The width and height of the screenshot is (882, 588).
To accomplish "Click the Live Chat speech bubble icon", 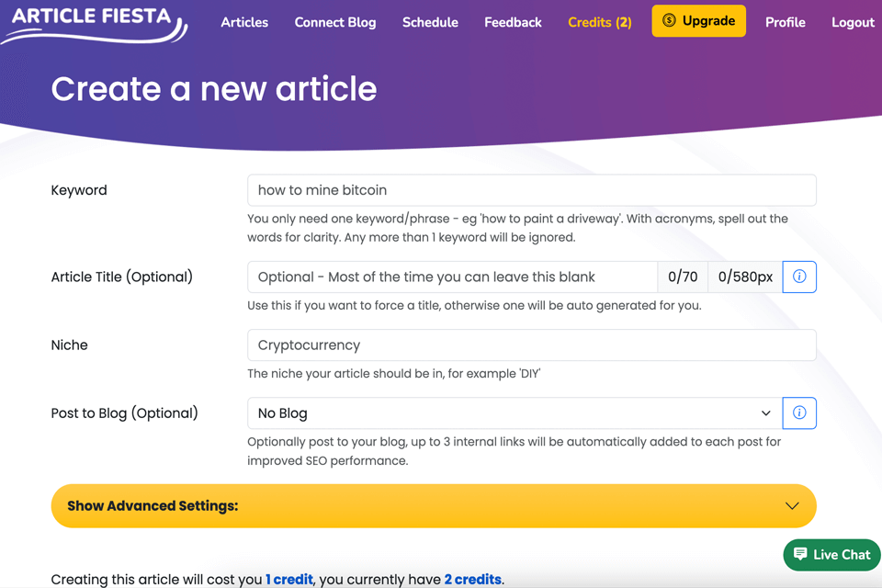I will (x=800, y=554).
